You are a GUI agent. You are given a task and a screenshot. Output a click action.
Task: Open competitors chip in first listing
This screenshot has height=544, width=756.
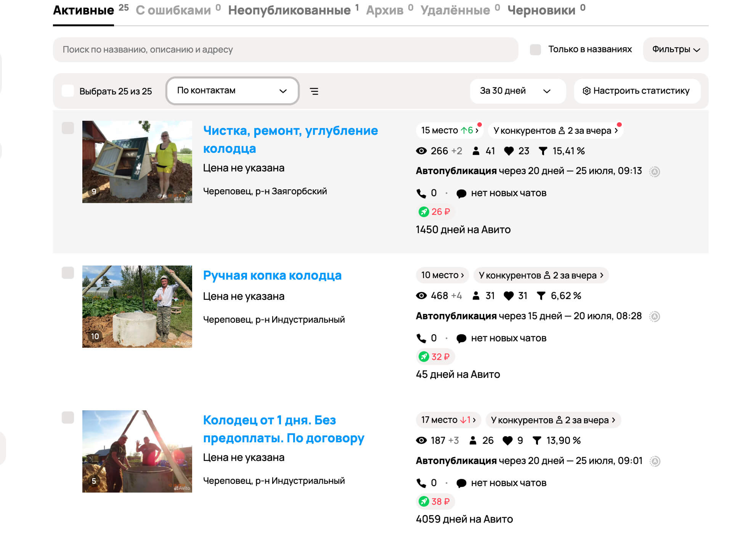coord(555,131)
